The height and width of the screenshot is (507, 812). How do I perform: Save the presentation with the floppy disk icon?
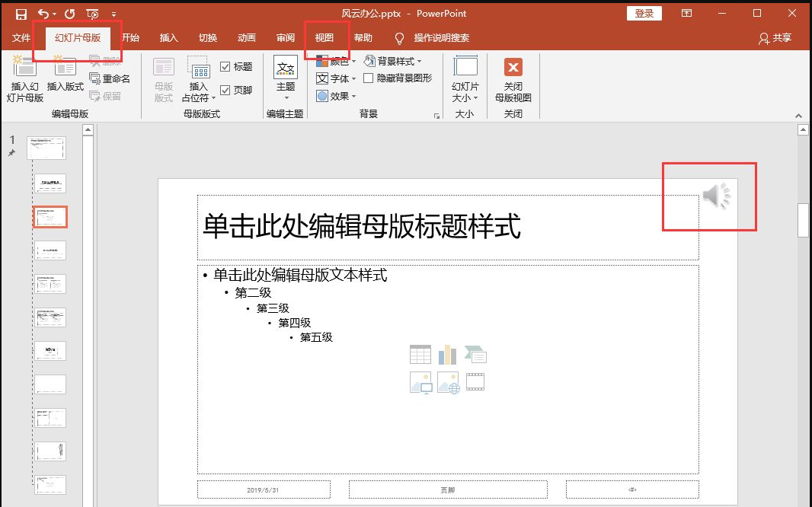(x=21, y=14)
